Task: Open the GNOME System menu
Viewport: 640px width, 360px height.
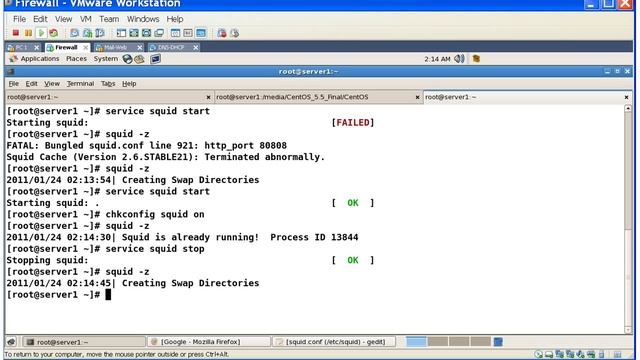Action: 105,59
